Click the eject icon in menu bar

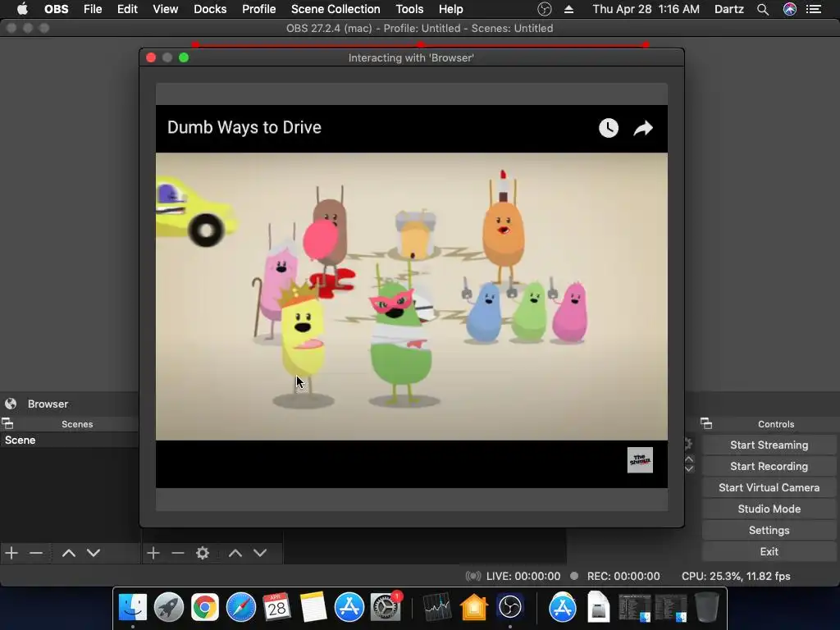tap(569, 9)
